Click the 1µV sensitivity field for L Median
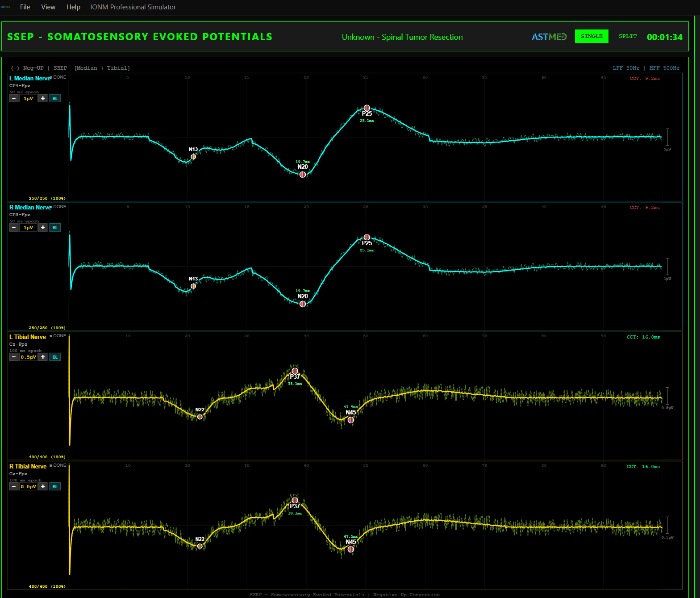This screenshot has width=700, height=598. click(x=28, y=98)
